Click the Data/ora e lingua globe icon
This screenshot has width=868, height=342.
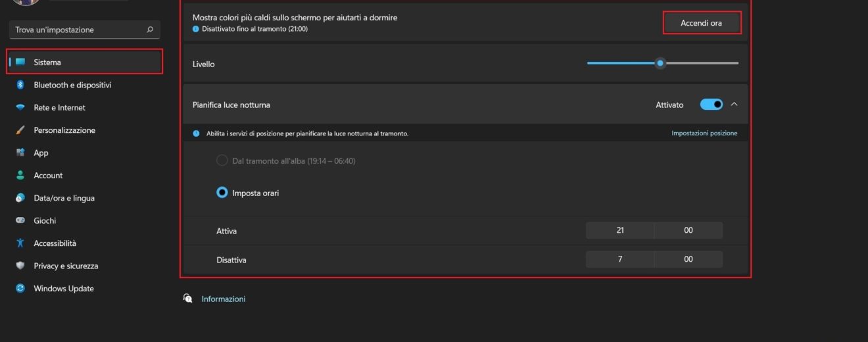20,198
